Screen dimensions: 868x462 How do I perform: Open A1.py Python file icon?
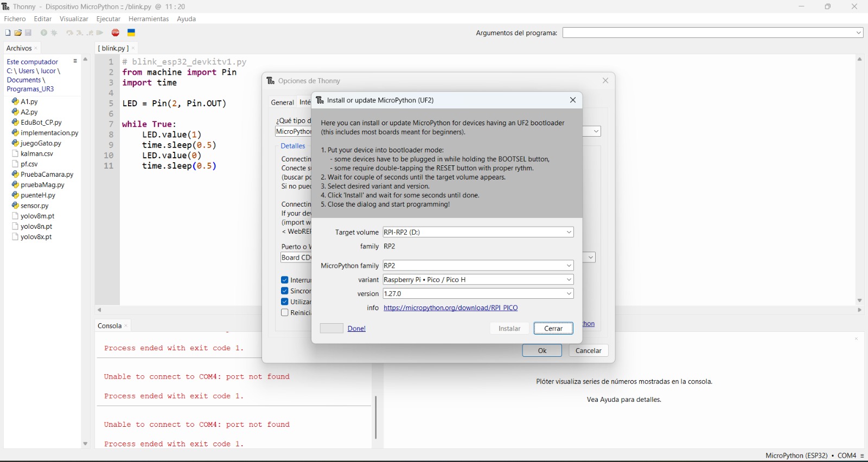point(15,101)
